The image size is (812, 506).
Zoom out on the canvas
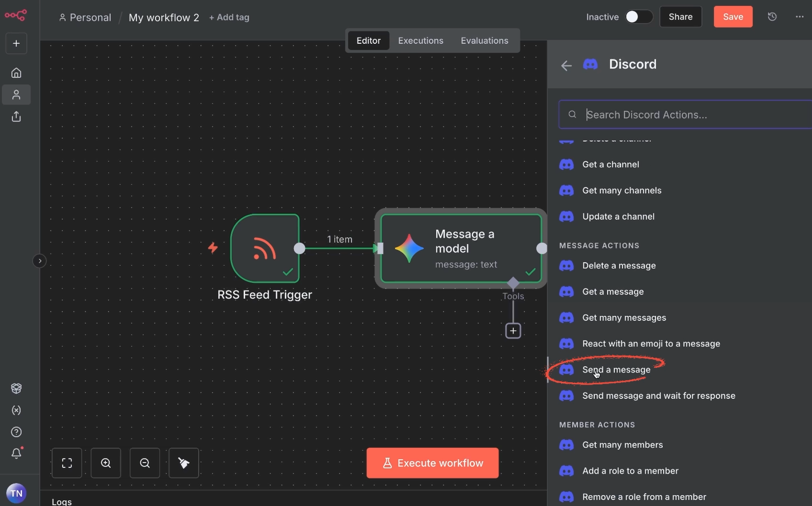coord(145,463)
